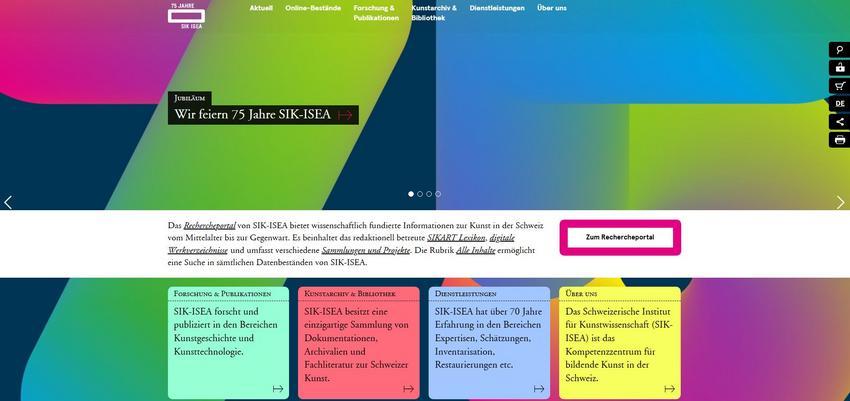The width and height of the screenshot is (850, 401).
Task: Select the fourth carousel slide dot
Action: [x=438, y=194]
